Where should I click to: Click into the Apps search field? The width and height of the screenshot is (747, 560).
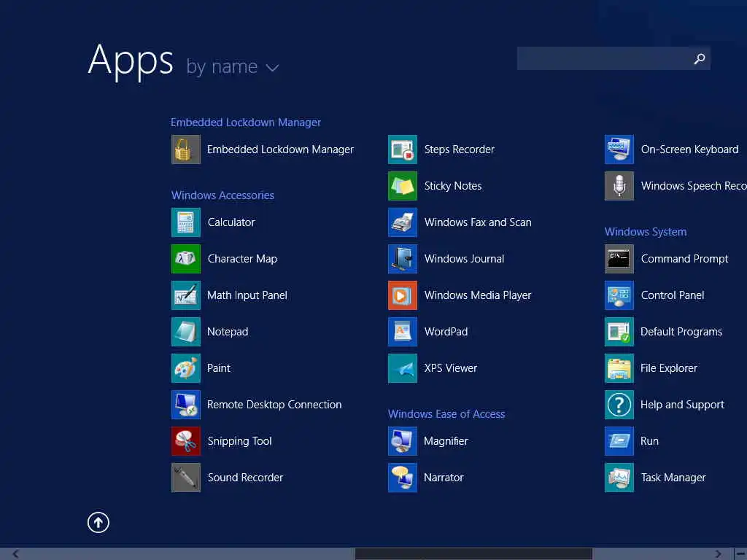click(x=614, y=58)
